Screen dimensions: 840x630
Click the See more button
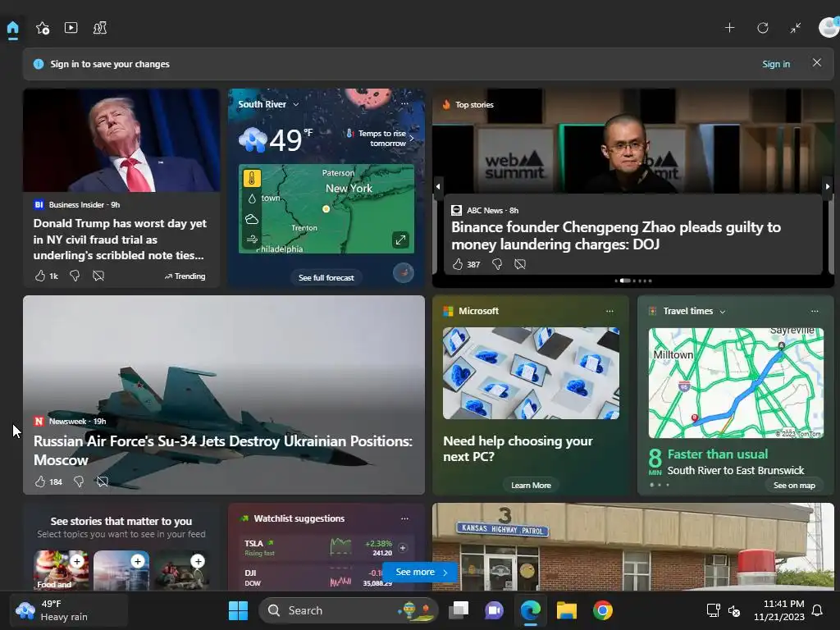tap(421, 572)
